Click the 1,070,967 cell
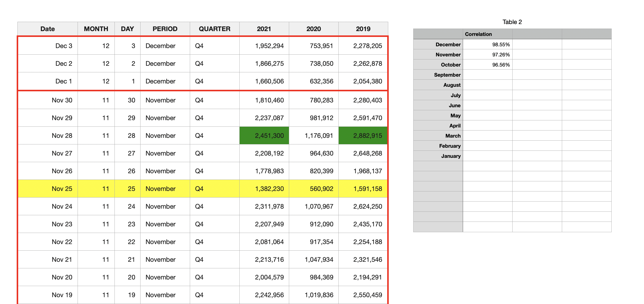 tap(314, 206)
